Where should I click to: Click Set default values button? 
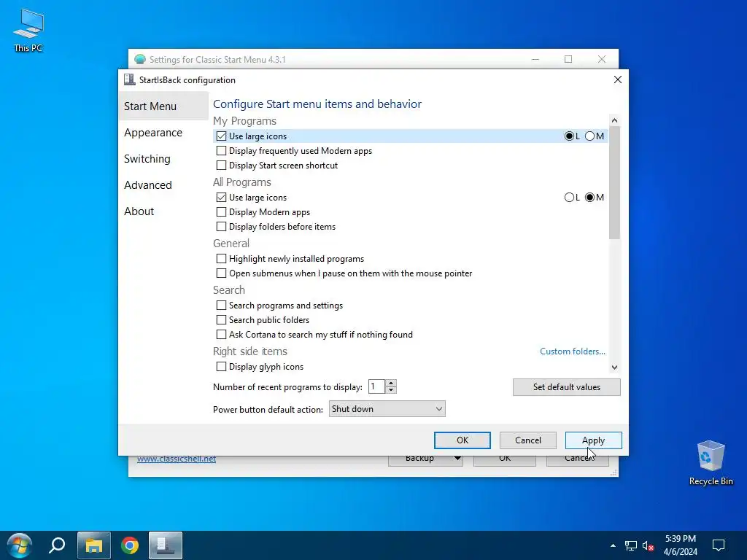click(566, 387)
